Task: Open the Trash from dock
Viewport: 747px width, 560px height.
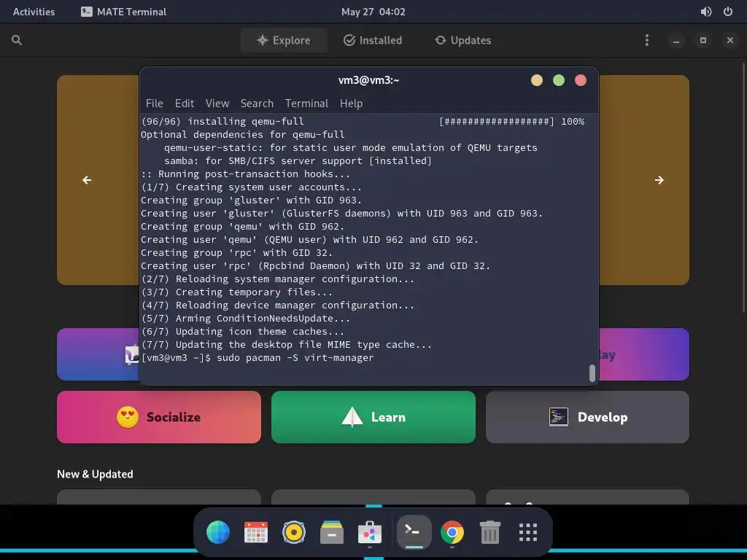Action: (x=489, y=532)
